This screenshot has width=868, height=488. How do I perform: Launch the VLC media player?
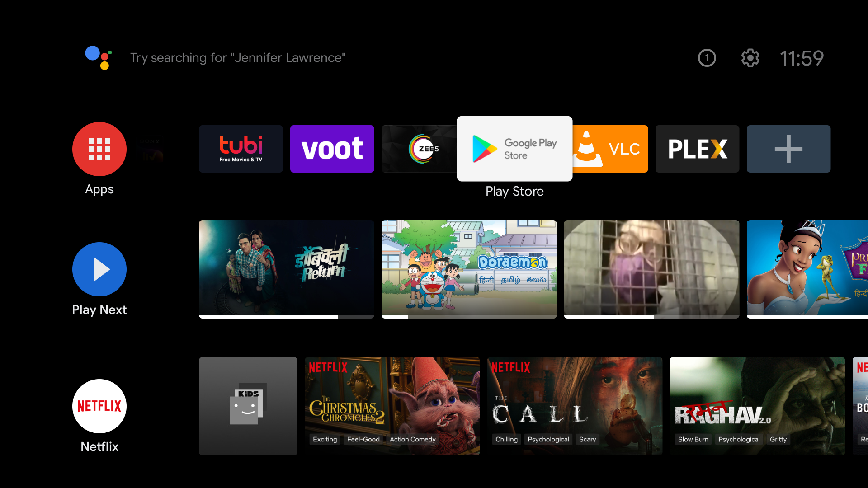point(608,148)
